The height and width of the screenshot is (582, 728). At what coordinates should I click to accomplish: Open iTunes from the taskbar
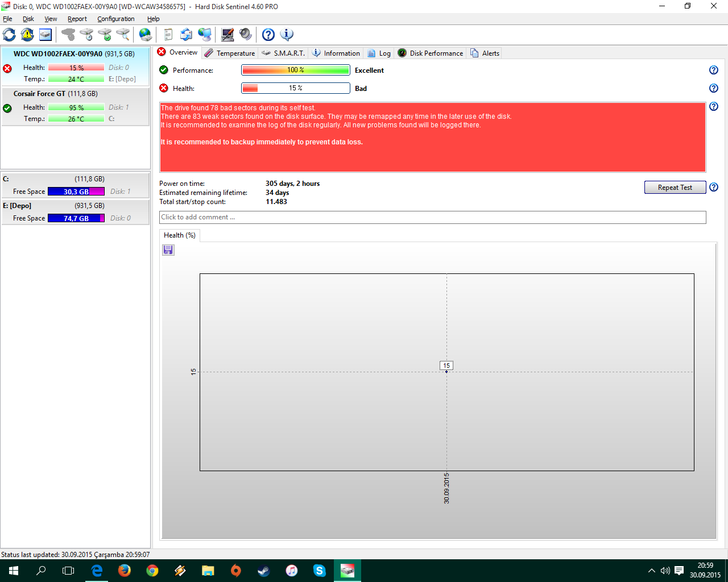tap(291, 571)
